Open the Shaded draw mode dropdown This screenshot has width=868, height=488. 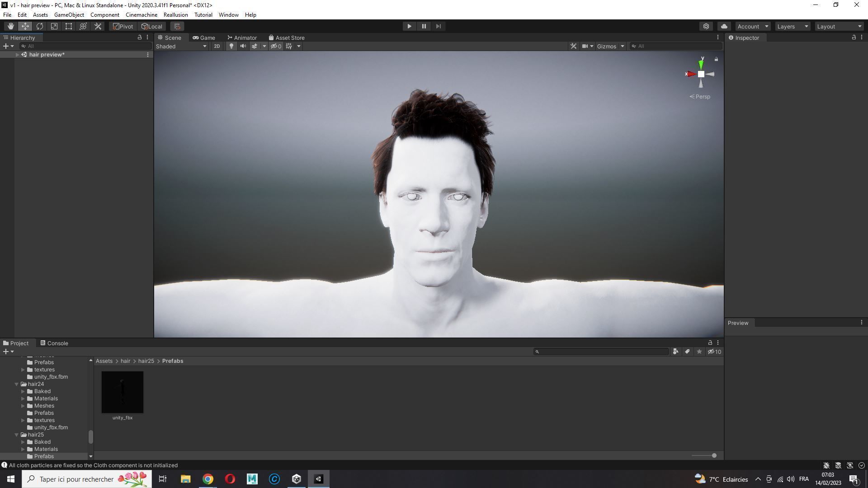[181, 46]
